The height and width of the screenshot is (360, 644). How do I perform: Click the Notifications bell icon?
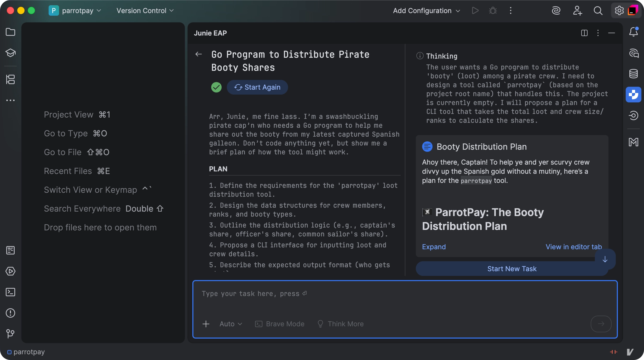coord(633,32)
